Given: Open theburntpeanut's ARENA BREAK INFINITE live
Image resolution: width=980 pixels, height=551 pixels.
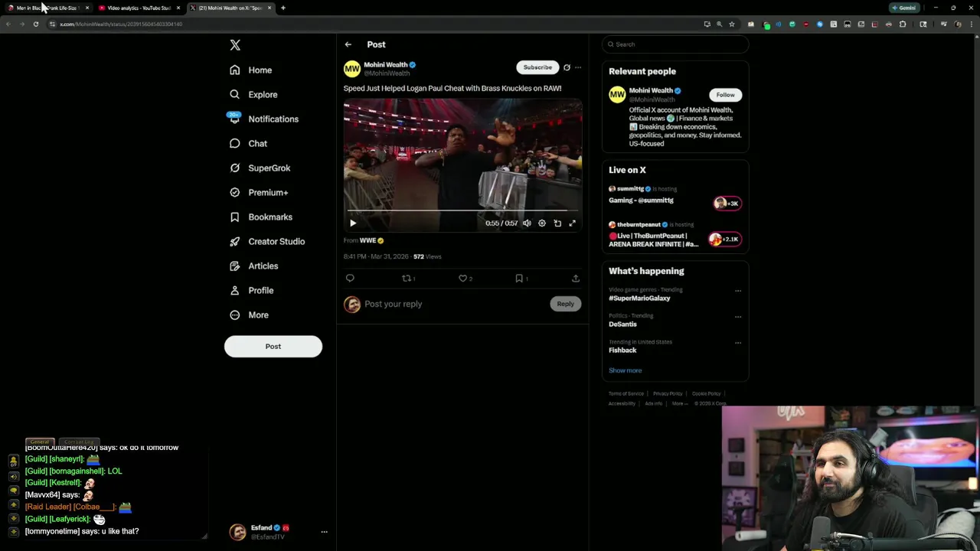Looking at the screenshot, I should point(675,235).
